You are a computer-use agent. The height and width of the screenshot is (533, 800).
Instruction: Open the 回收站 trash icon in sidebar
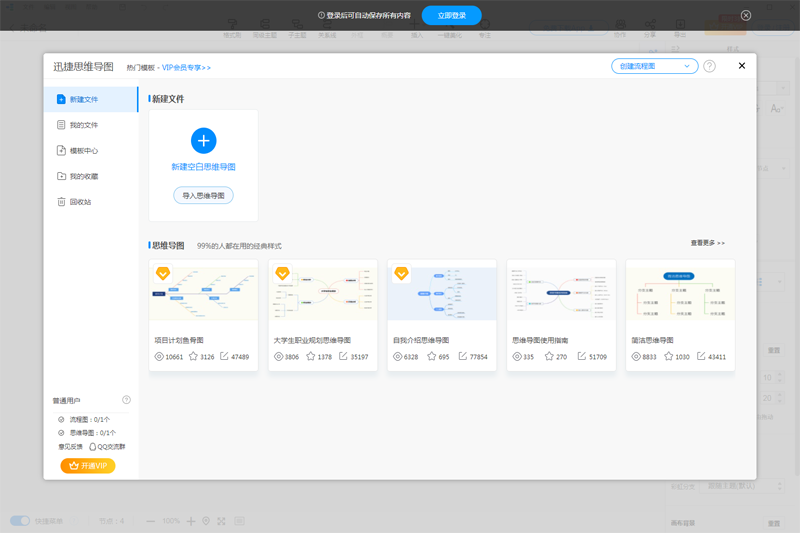pyautogui.click(x=61, y=202)
